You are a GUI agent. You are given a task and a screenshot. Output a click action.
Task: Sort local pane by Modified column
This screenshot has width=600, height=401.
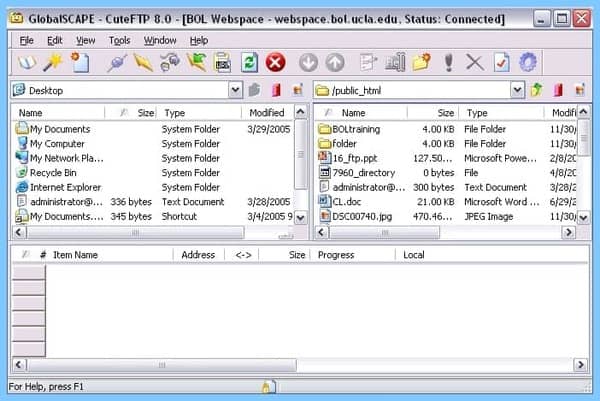click(267, 113)
